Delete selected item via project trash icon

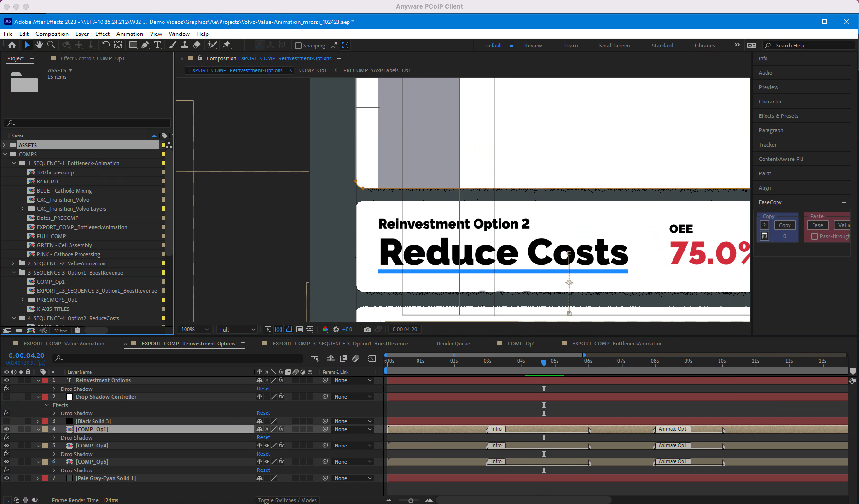77,330
